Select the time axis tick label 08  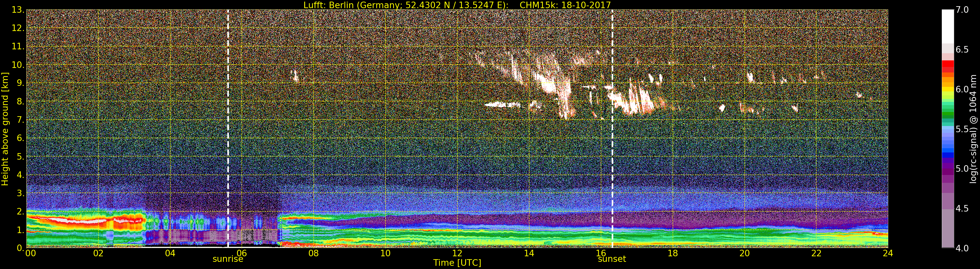313,253
